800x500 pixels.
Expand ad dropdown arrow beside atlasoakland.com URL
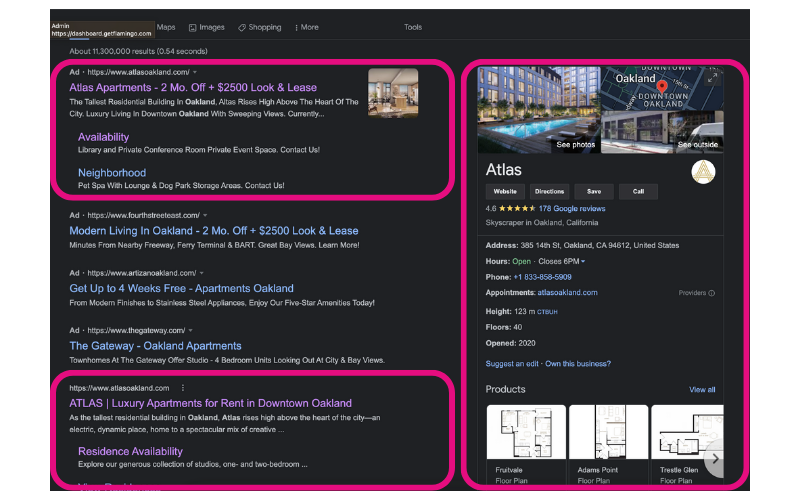[x=195, y=73]
